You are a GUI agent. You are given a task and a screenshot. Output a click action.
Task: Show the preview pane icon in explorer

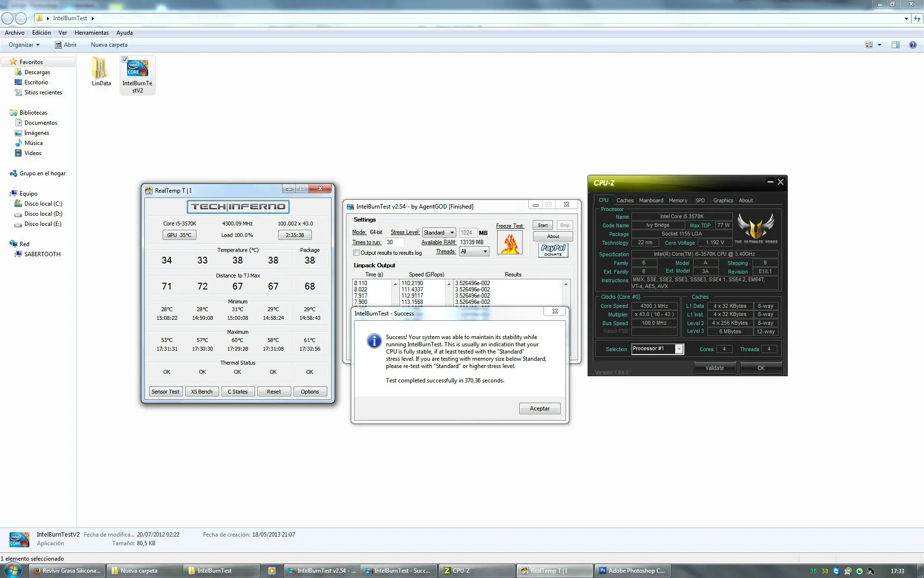pos(895,45)
